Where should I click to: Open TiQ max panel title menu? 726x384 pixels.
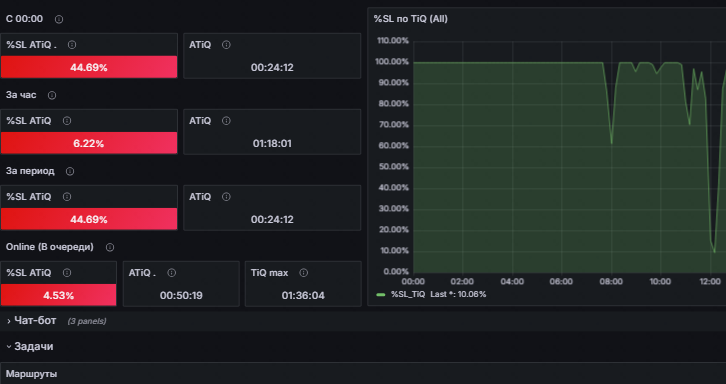click(x=269, y=273)
